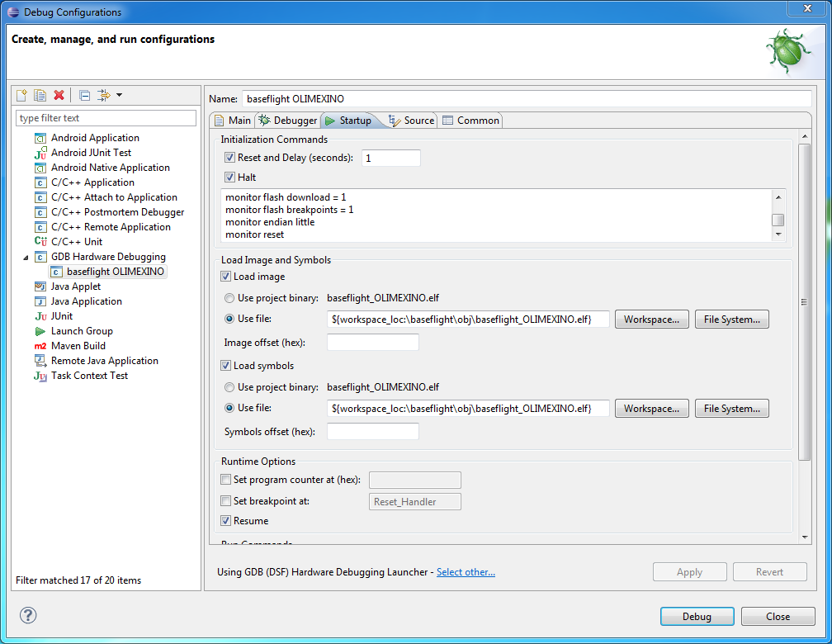Select the Launch Group green arrow icon
832x644 pixels.
coord(40,331)
